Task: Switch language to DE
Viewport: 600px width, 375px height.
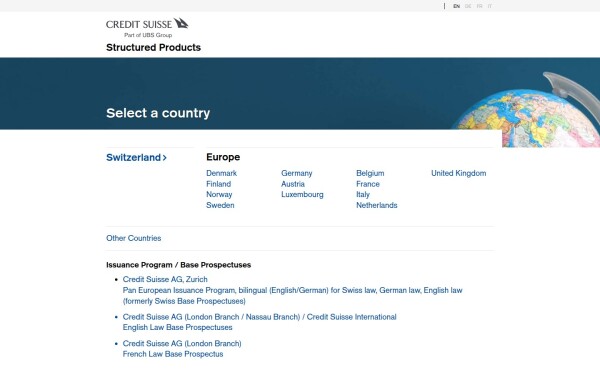Action: click(468, 6)
